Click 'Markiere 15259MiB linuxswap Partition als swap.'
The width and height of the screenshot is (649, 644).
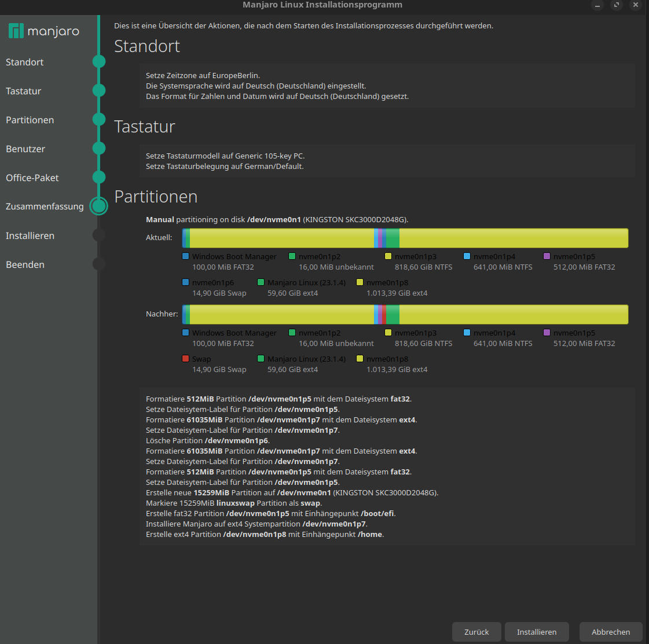(x=234, y=503)
